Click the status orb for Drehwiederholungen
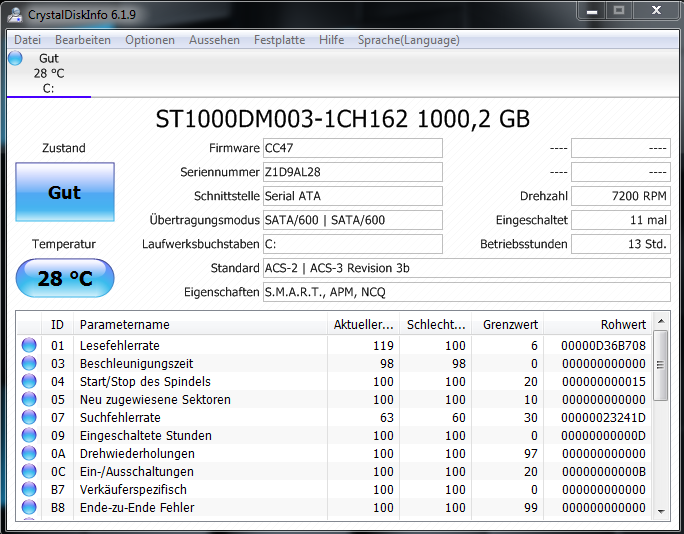 click(x=29, y=453)
